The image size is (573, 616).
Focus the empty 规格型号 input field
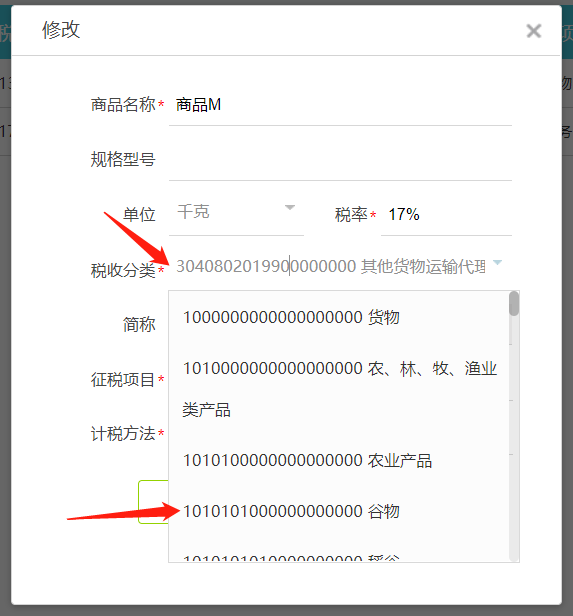[340, 160]
